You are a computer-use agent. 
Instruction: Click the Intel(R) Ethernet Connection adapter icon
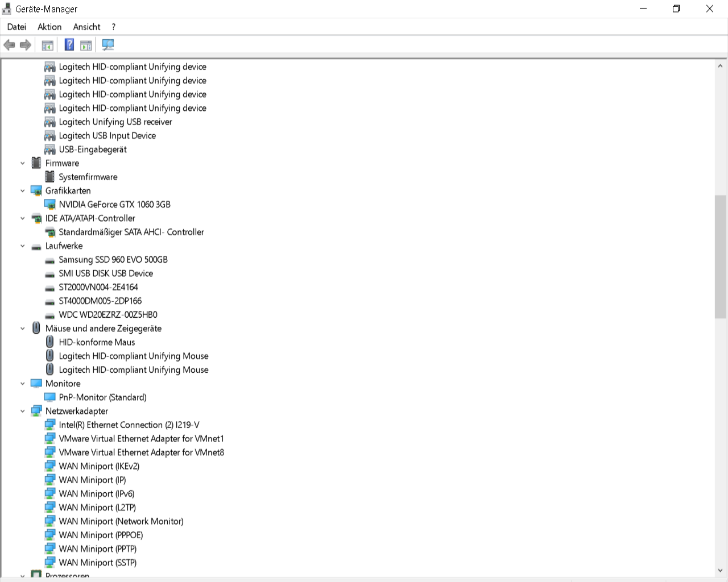coord(50,425)
